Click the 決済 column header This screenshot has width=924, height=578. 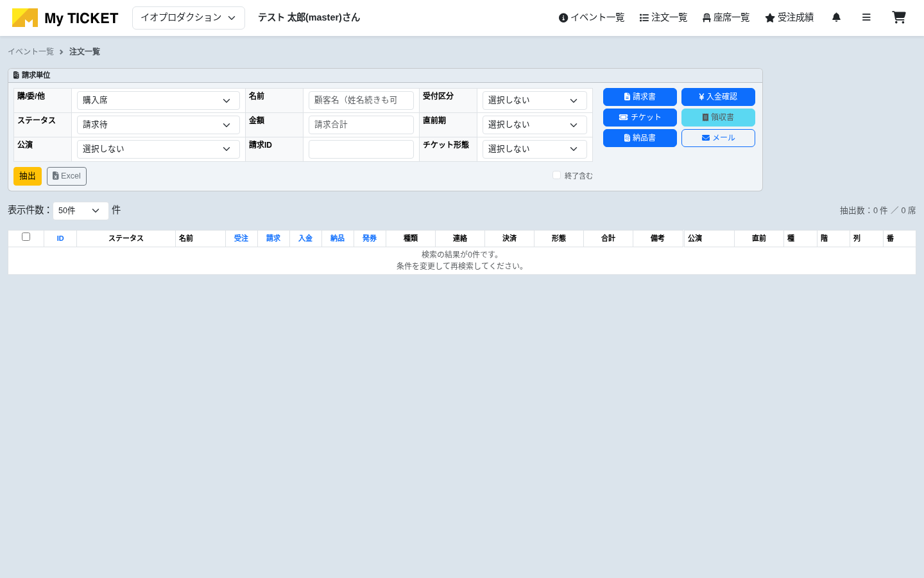(x=509, y=238)
